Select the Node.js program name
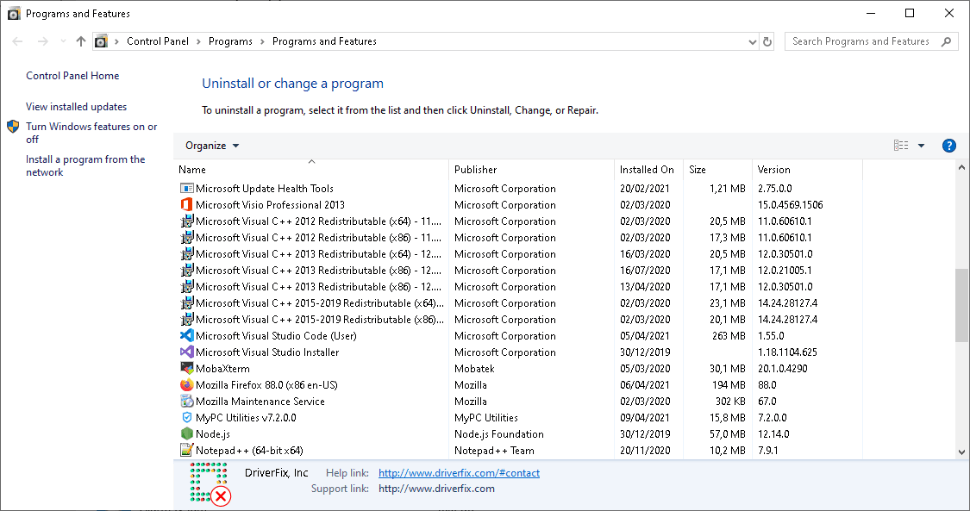Viewport: 970px width, 511px height. point(213,434)
